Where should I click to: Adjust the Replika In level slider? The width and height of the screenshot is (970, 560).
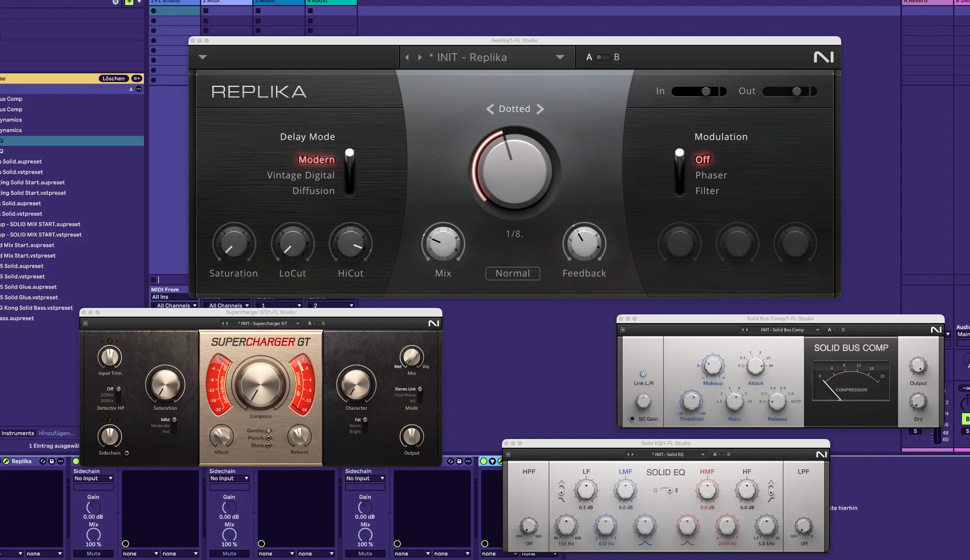[x=699, y=91]
